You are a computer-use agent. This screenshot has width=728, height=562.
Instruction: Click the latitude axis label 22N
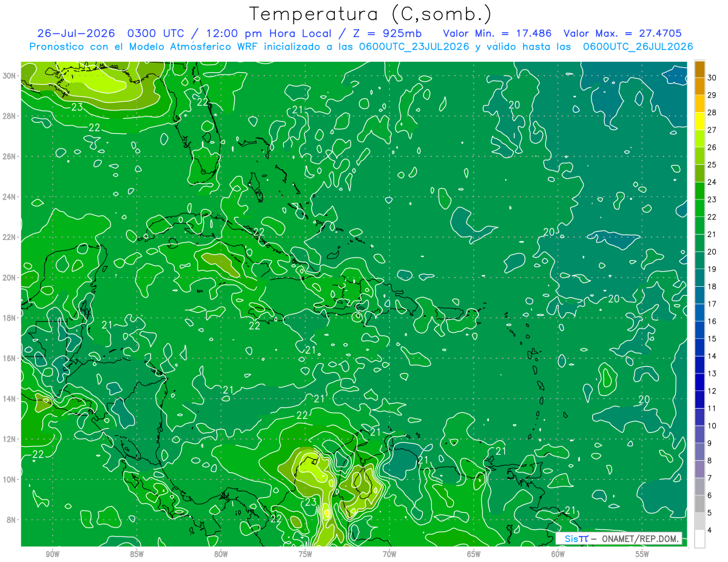[9, 236]
